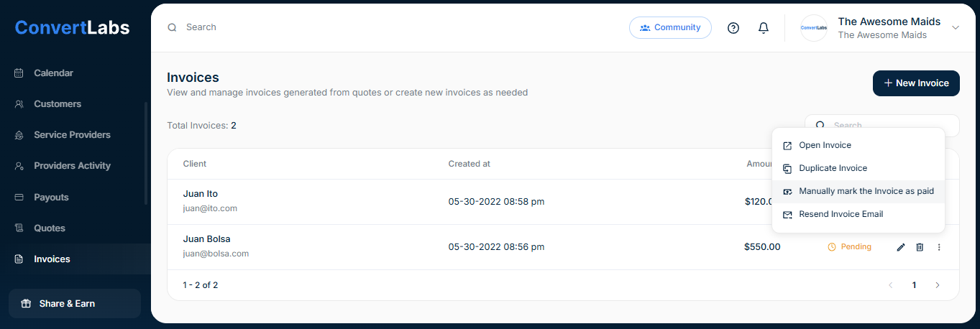
Task: Go to the previous page of invoices
Action: click(x=891, y=285)
